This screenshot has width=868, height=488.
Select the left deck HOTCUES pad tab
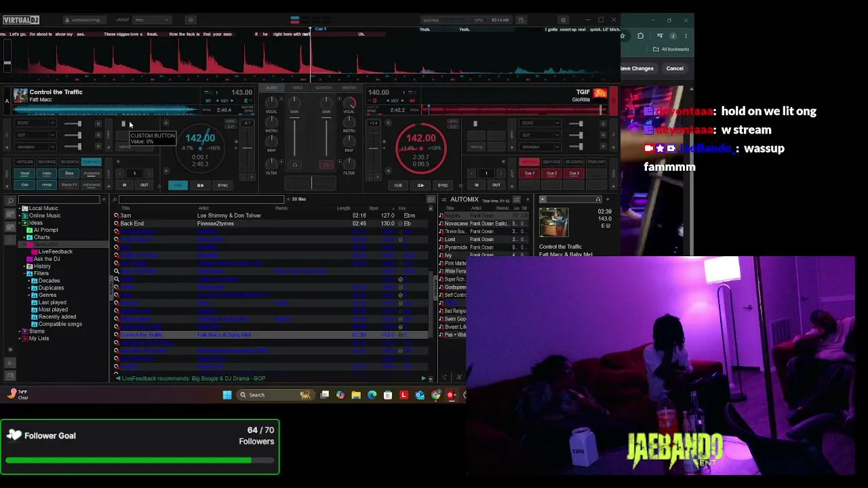pyautogui.click(x=25, y=162)
